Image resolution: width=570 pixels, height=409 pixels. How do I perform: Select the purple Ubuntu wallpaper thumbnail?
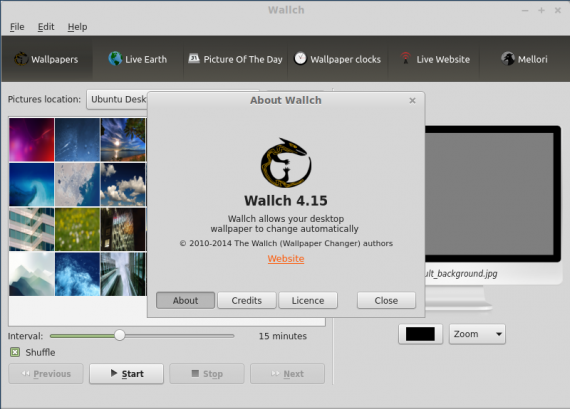tap(32, 140)
